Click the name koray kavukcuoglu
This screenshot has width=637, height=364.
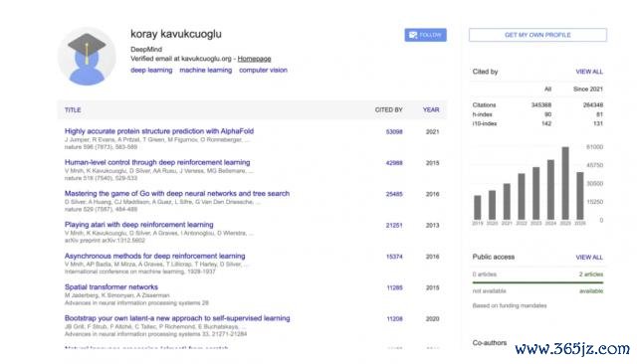[x=176, y=34]
